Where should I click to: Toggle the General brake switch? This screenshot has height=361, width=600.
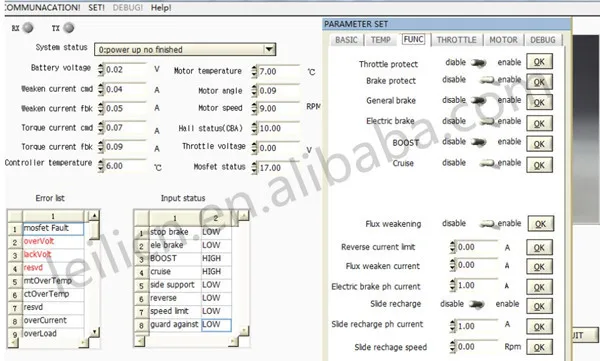479,100
